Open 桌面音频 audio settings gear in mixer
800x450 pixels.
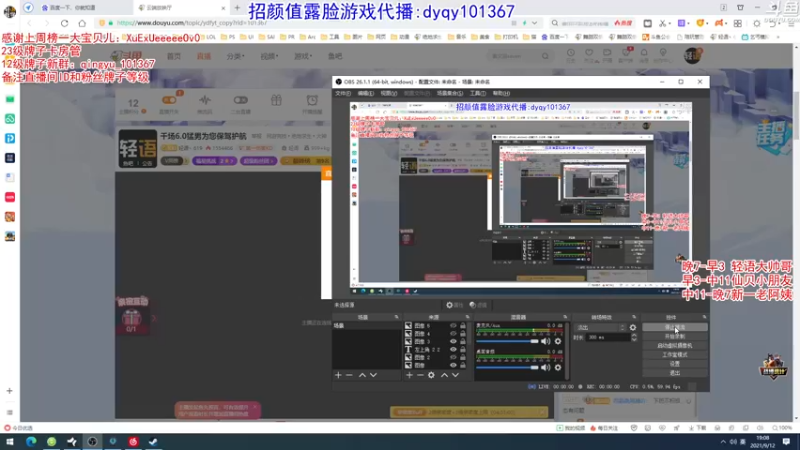(x=558, y=367)
